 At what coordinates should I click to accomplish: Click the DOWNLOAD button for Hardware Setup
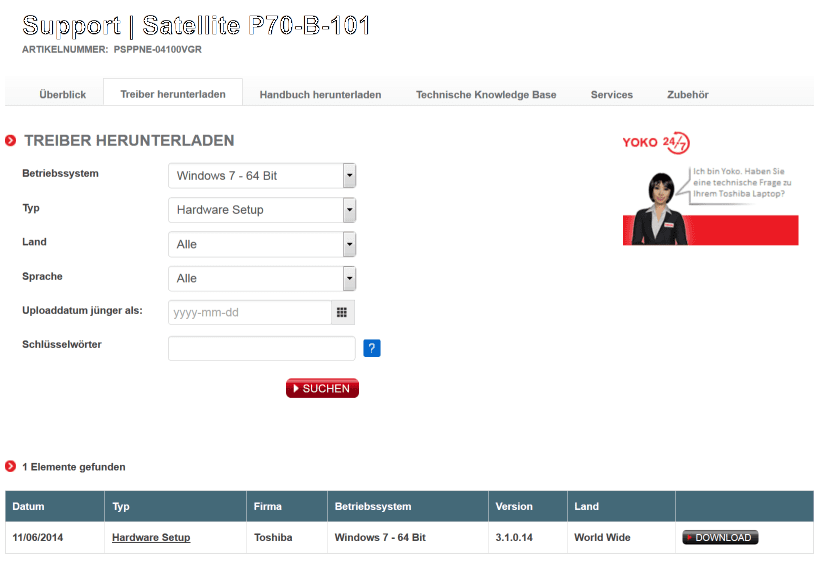tap(720, 537)
